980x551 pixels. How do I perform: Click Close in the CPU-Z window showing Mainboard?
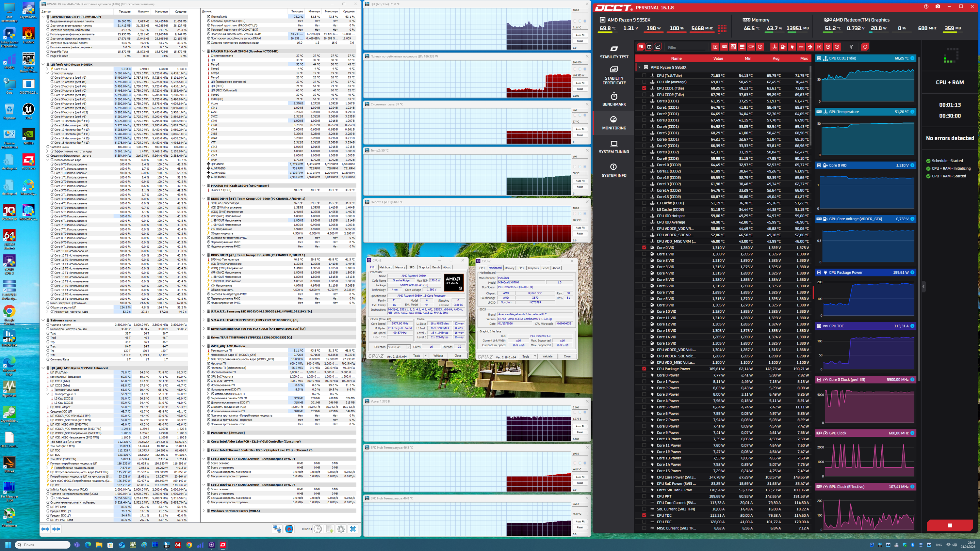[567, 356]
